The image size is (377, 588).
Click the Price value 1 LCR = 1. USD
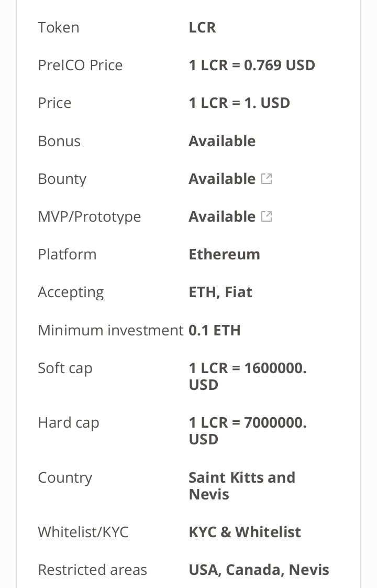pos(239,103)
